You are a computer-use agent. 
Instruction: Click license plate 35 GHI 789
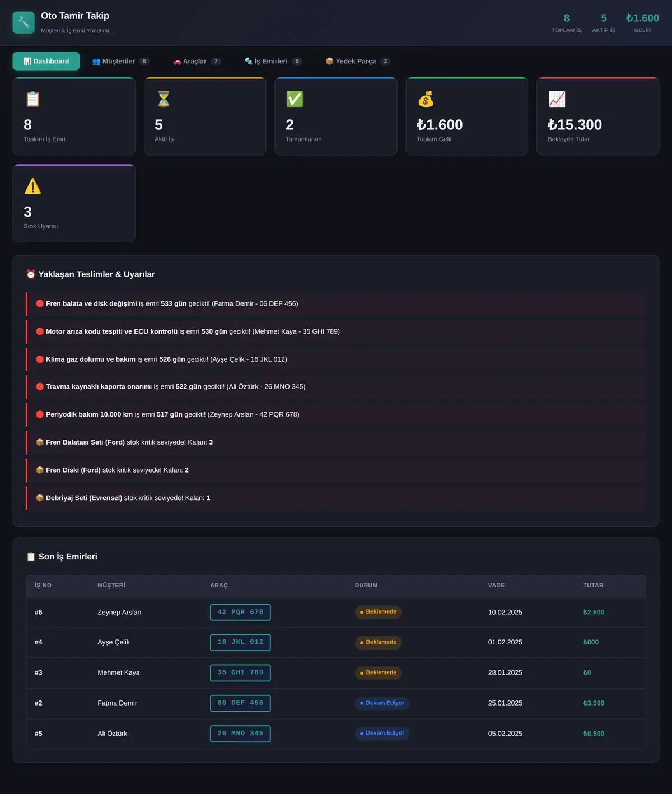tap(240, 672)
